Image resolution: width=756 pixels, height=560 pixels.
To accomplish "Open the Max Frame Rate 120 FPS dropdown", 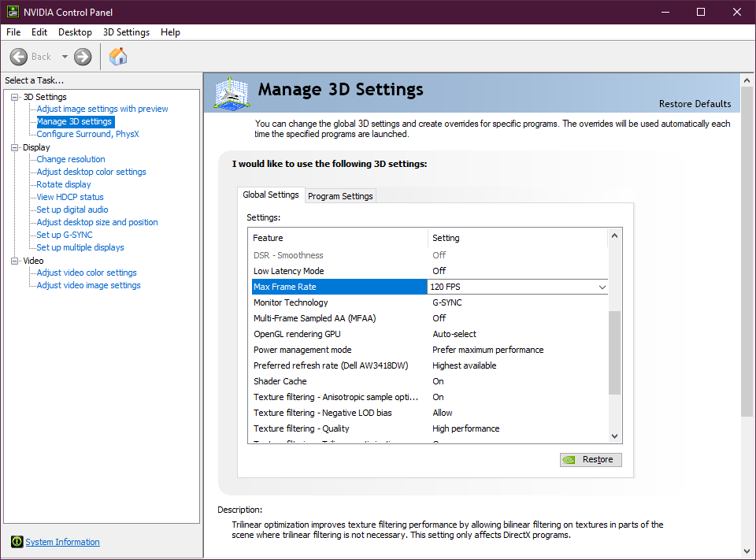I will tap(602, 287).
